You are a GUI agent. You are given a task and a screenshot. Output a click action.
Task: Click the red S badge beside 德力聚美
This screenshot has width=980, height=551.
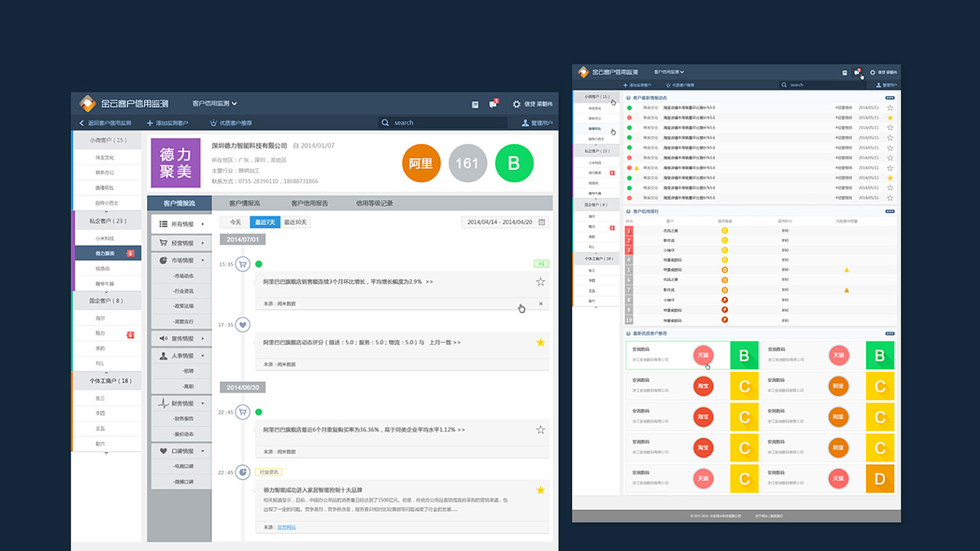point(130,253)
